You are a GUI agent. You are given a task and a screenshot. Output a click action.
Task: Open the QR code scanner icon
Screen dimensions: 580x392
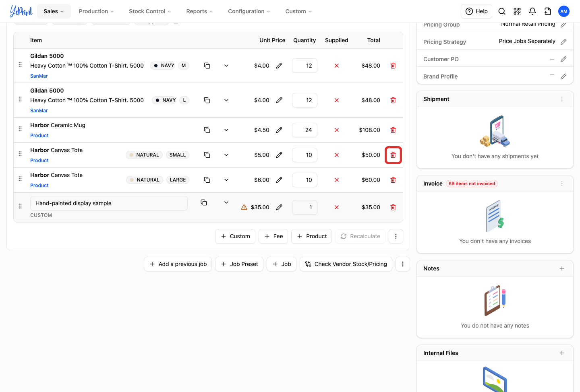pos(517,11)
